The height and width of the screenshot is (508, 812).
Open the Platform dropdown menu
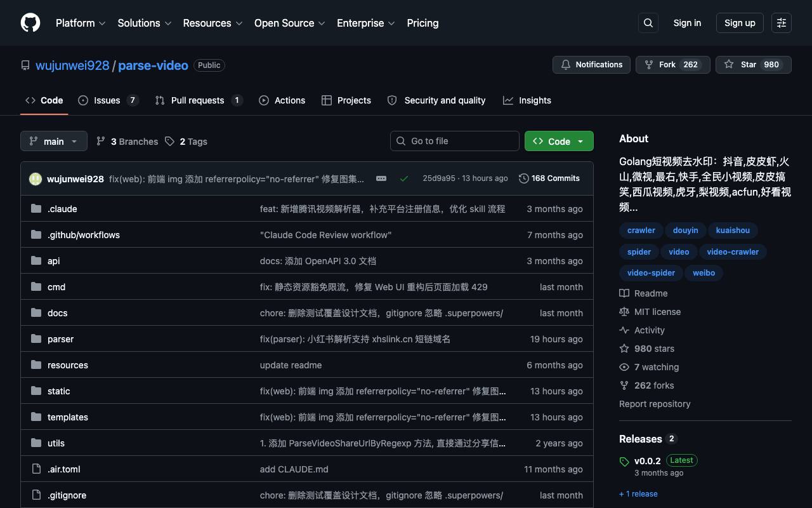click(x=81, y=23)
